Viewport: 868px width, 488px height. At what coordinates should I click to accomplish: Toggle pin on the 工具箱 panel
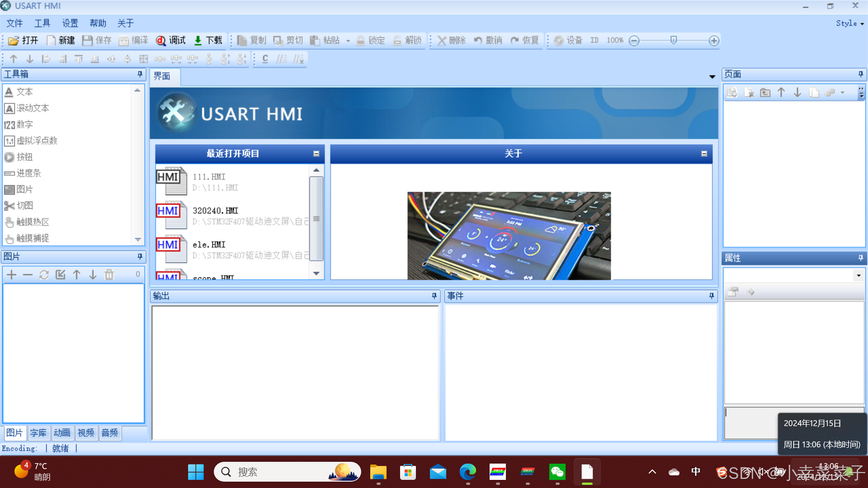(140, 74)
